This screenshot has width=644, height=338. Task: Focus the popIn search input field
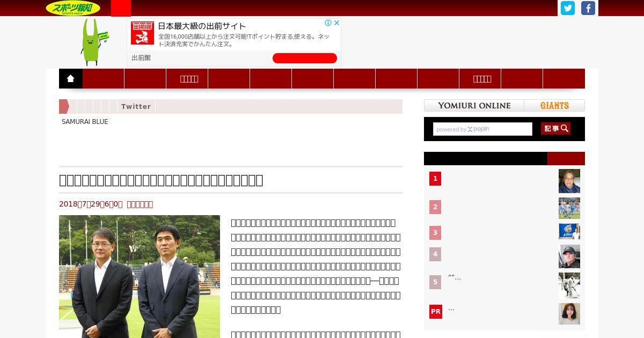(482, 129)
